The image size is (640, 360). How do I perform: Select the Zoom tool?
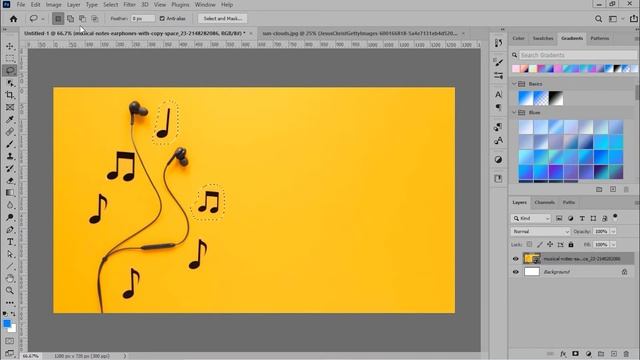pos(10,291)
